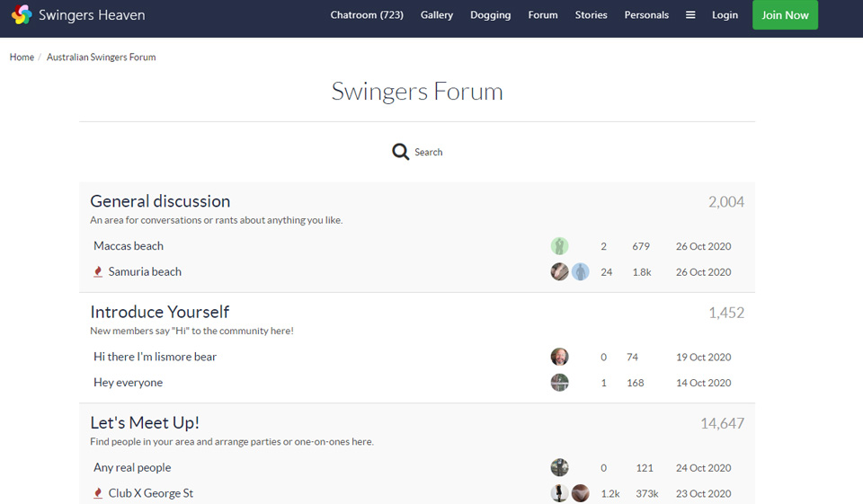
Task: Click the Home breadcrumb link
Action: point(22,57)
